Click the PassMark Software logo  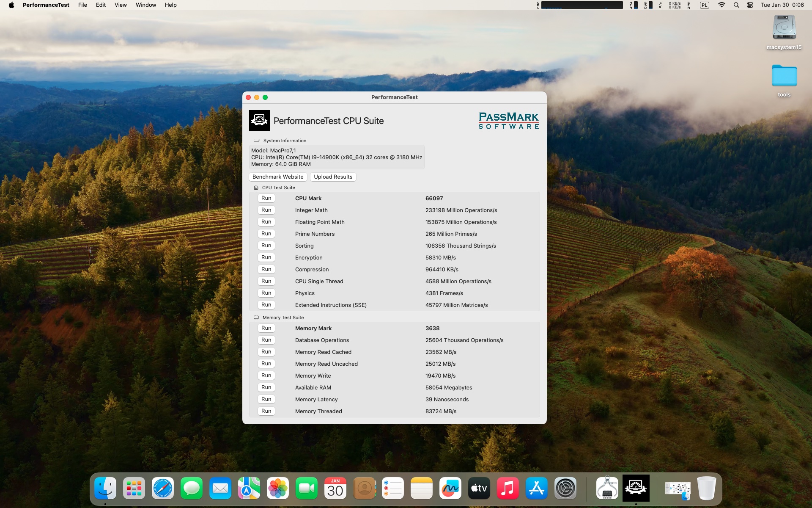click(x=508, y=121)
